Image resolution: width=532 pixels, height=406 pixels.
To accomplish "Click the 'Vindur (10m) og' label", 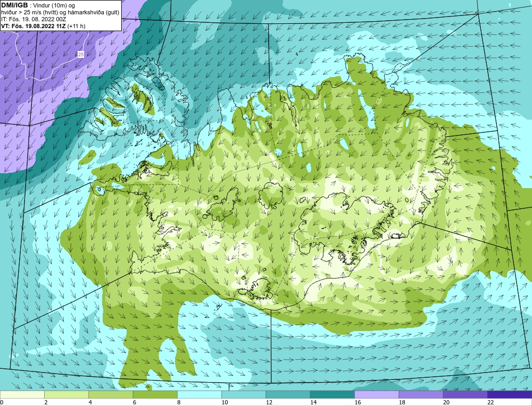I will [54, 5].
